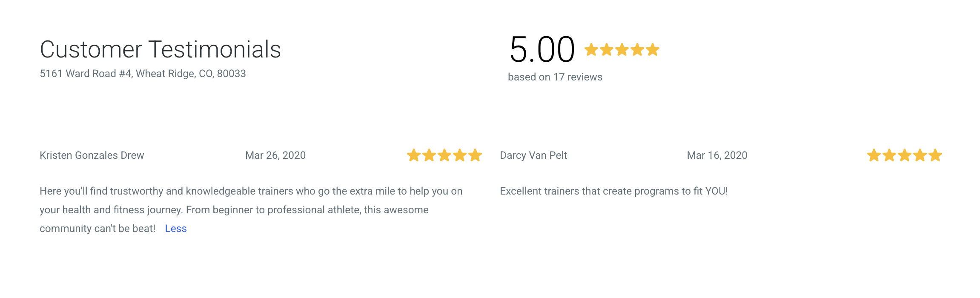
Task: Click the Customer Testimonials heading
Action: (161, 49)
